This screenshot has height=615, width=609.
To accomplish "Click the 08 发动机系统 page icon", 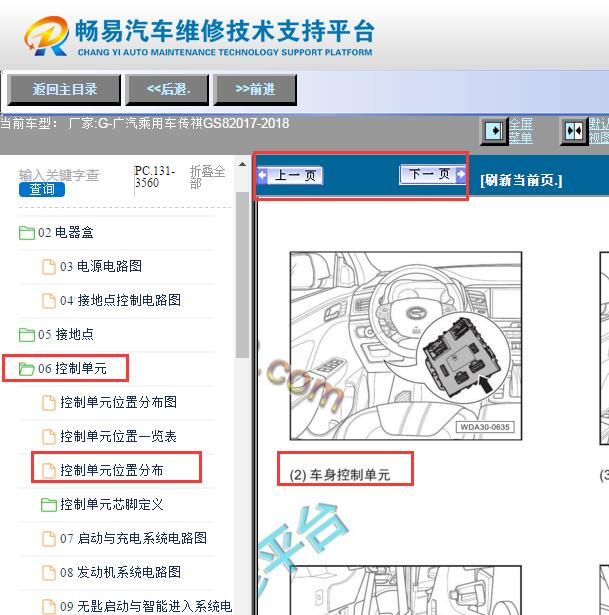I will 49,573.
